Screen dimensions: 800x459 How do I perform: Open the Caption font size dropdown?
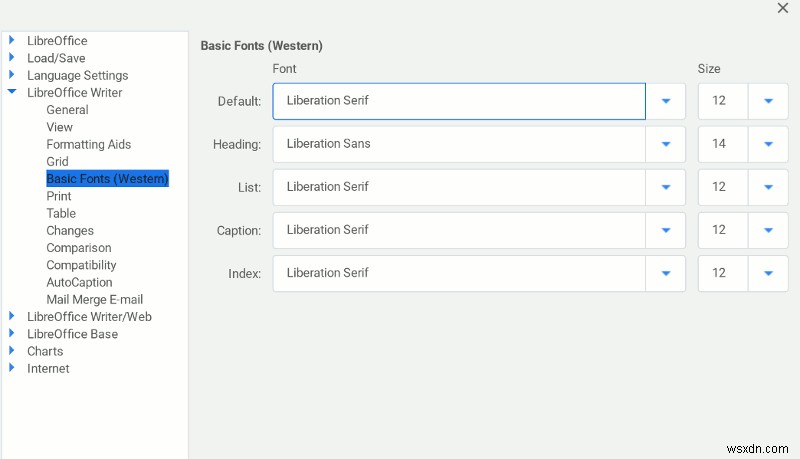[x=768, y=230]
